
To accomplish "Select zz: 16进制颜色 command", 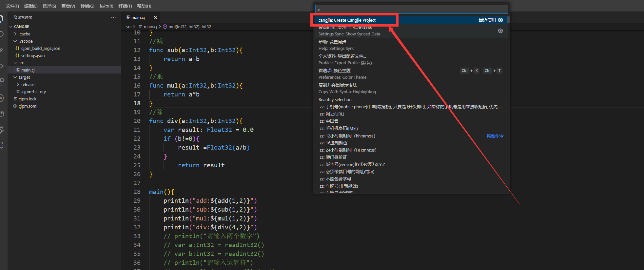I will pos(411,143).
